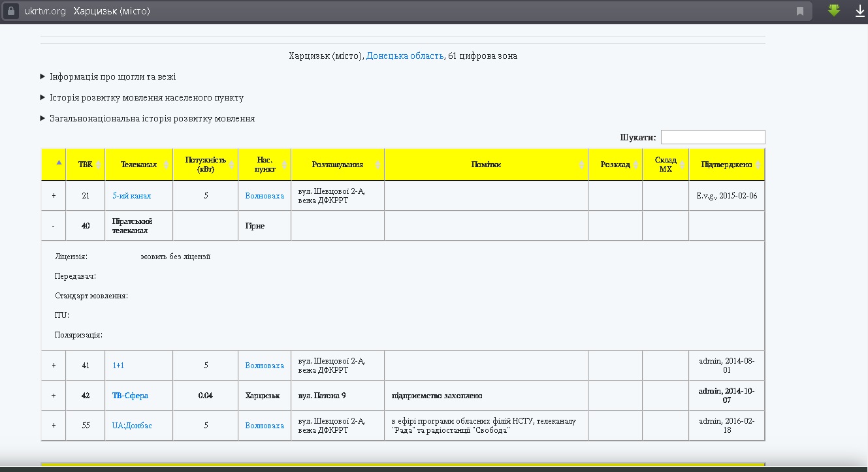Click the padlock site security icon
Image resolution: width=868 pixels, height=472 pixels.
click(x=10, y=11)
